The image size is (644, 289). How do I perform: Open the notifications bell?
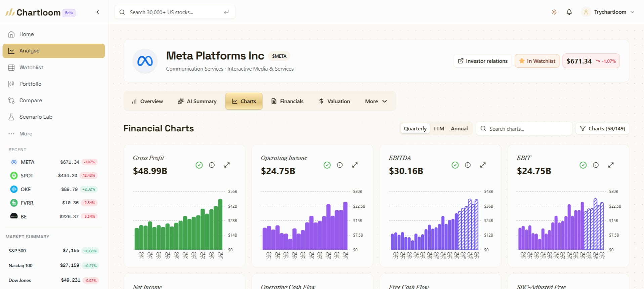[x=569, y=12]
